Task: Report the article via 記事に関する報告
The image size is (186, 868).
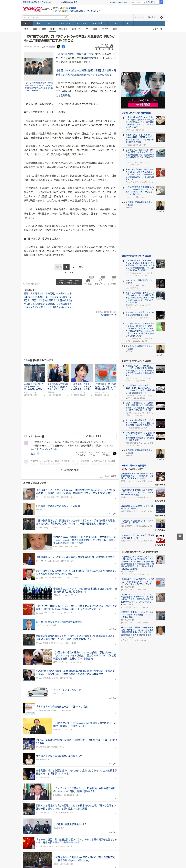Action: [32, 284]
